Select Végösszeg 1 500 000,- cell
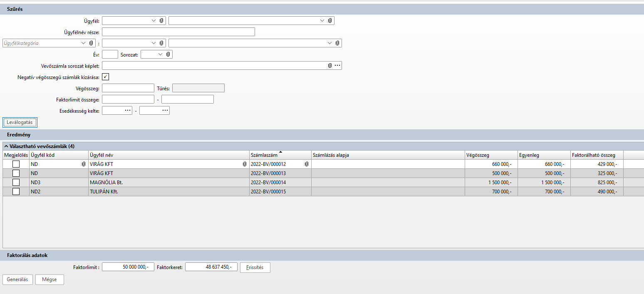The image size is (644, 294). coord(491,183)
